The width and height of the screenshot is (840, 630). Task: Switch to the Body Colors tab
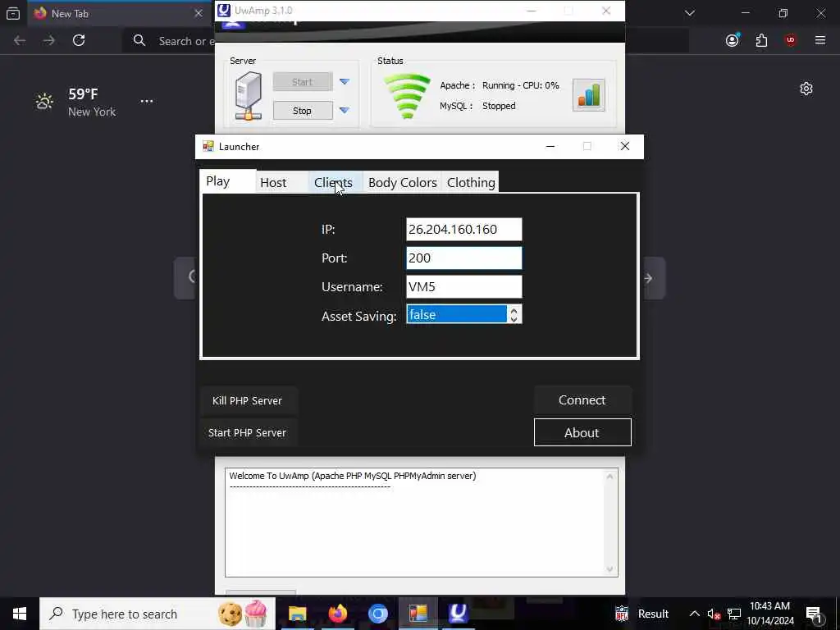(402, 183)
